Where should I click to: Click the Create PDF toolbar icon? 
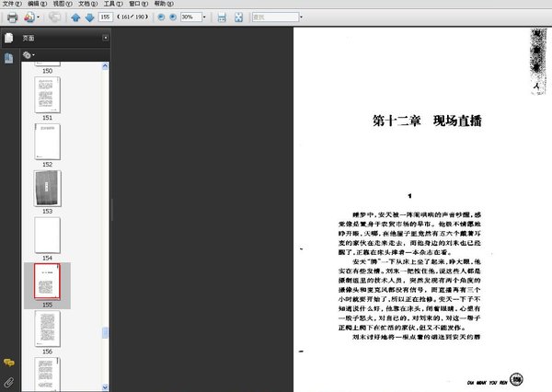(x=29, y=17)
